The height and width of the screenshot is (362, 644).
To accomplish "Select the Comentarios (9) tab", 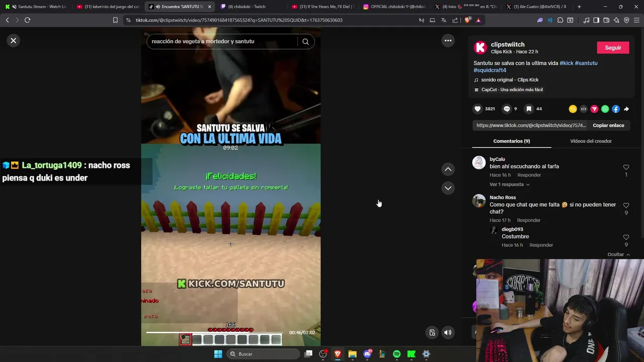I will click(512, 141).
